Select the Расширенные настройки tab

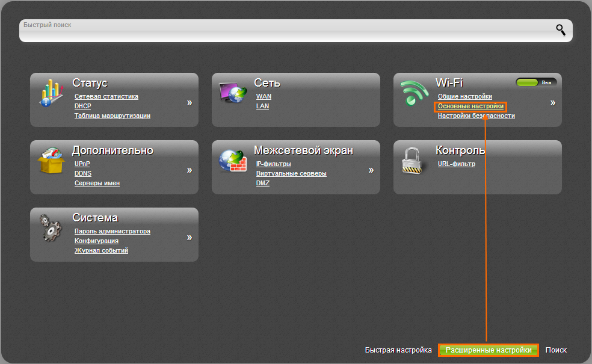[489, 350]
